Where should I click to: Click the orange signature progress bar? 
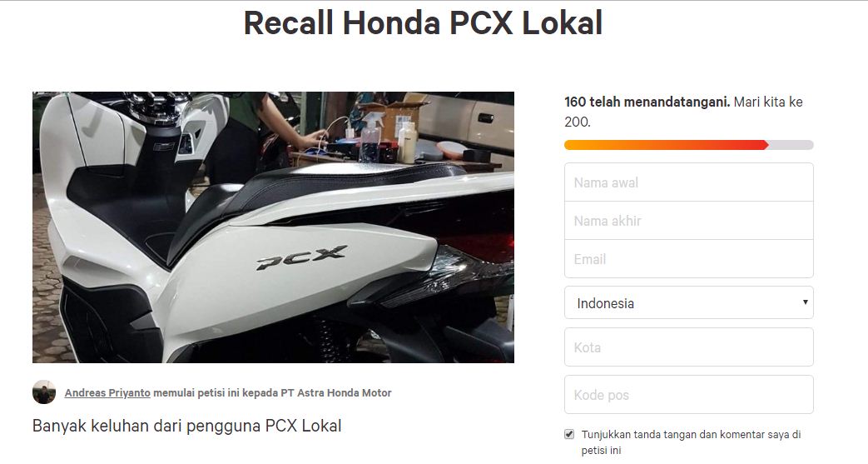click(x=666, y=145)
